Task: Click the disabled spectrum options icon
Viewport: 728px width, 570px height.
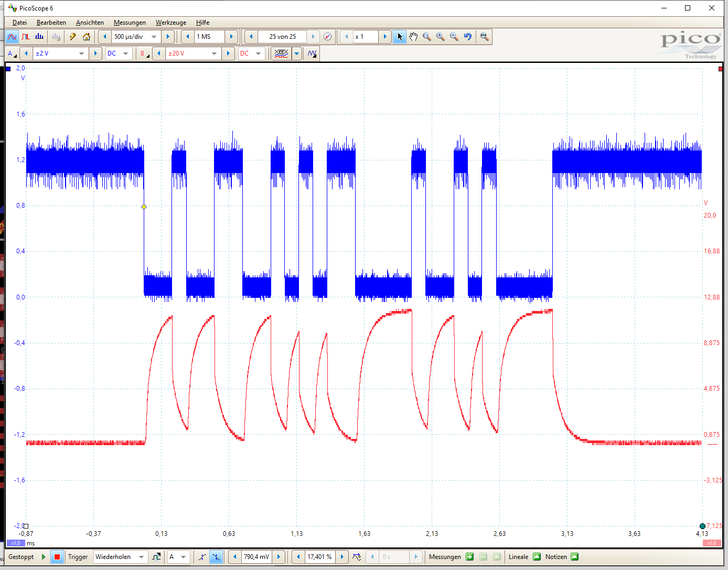Action: 56,37
